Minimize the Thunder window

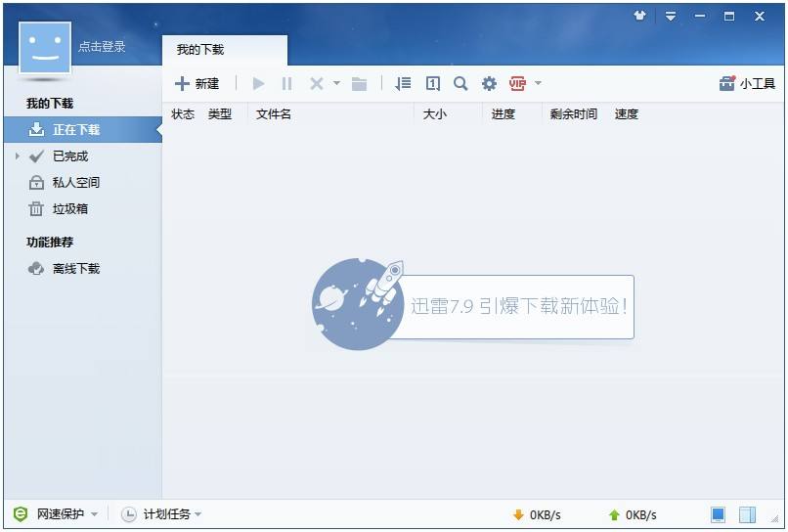click(x=700, y=16)
